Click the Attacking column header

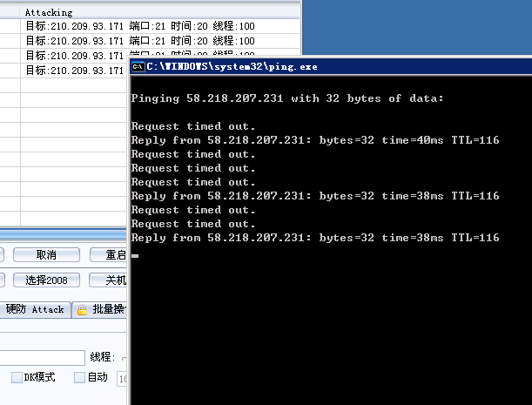click(160, 12)
